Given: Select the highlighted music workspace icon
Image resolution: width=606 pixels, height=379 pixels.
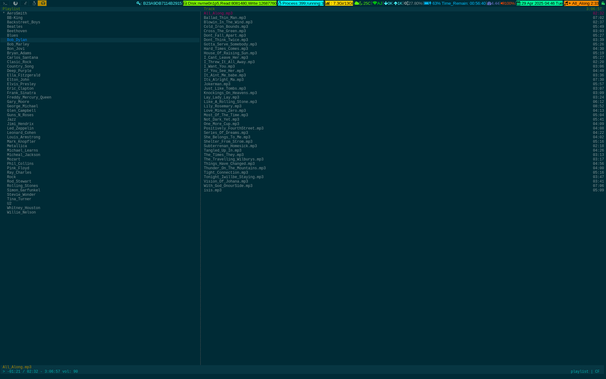Looking at the screenshot, I should [42, 3].
